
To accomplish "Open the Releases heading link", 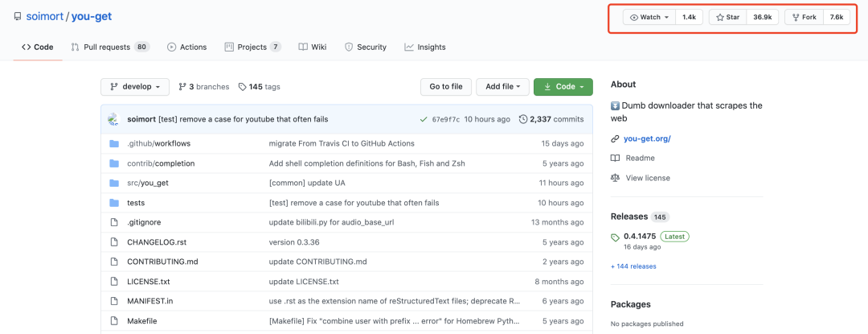I will tap(628, 216).
